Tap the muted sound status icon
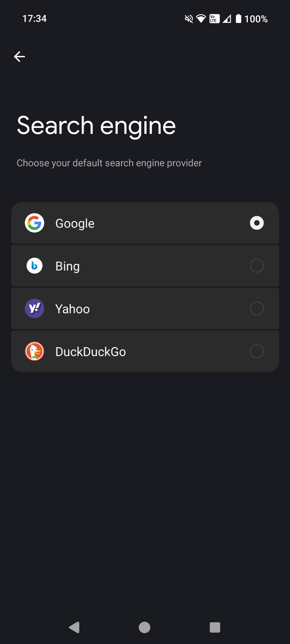 pos(189,19)
